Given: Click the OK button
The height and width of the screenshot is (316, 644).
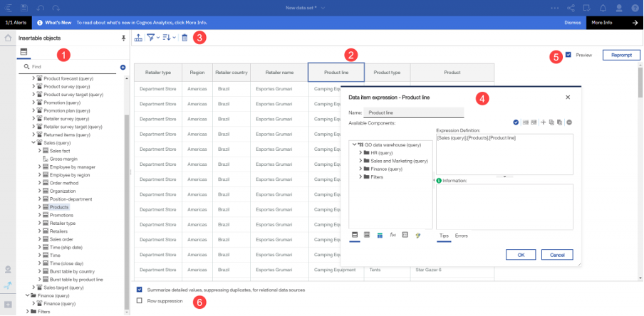Looking at the screenshot, I should (x=521, y=254).
